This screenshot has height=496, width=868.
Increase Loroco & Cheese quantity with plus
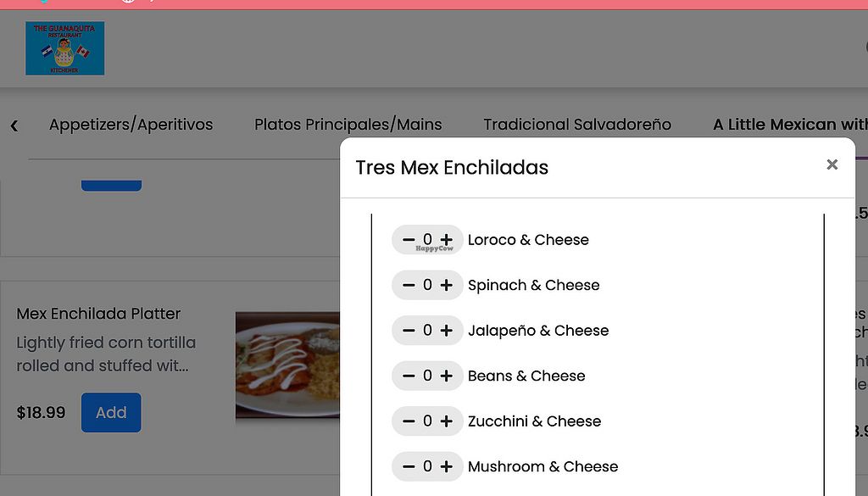click(x=447, y=240)
